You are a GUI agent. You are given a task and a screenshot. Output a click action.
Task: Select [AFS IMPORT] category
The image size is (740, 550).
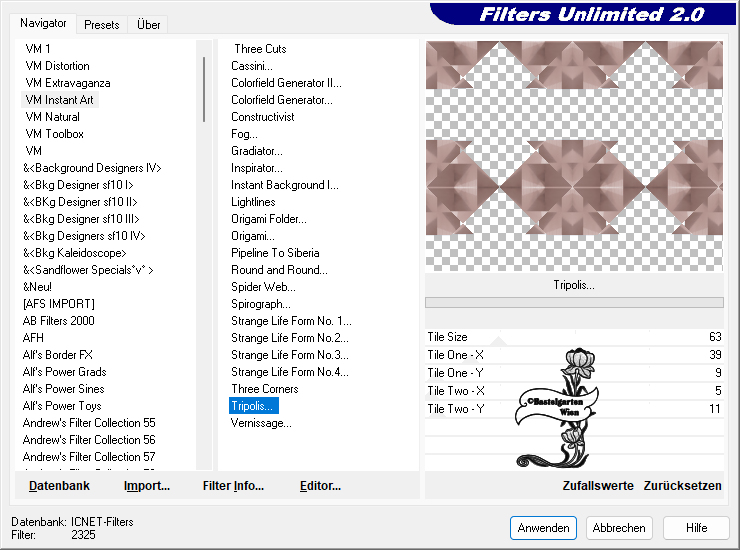pos(59,304)
